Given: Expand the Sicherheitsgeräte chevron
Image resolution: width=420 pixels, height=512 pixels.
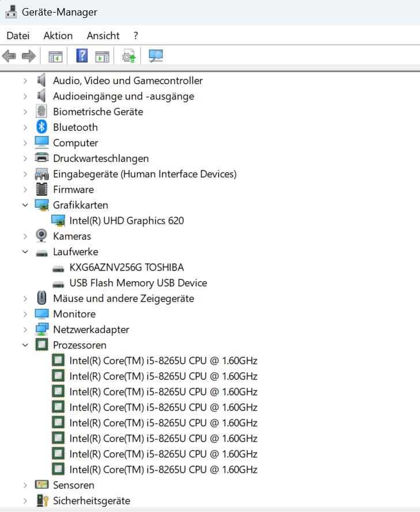Looking at the screenshot, I should (25, 500).
